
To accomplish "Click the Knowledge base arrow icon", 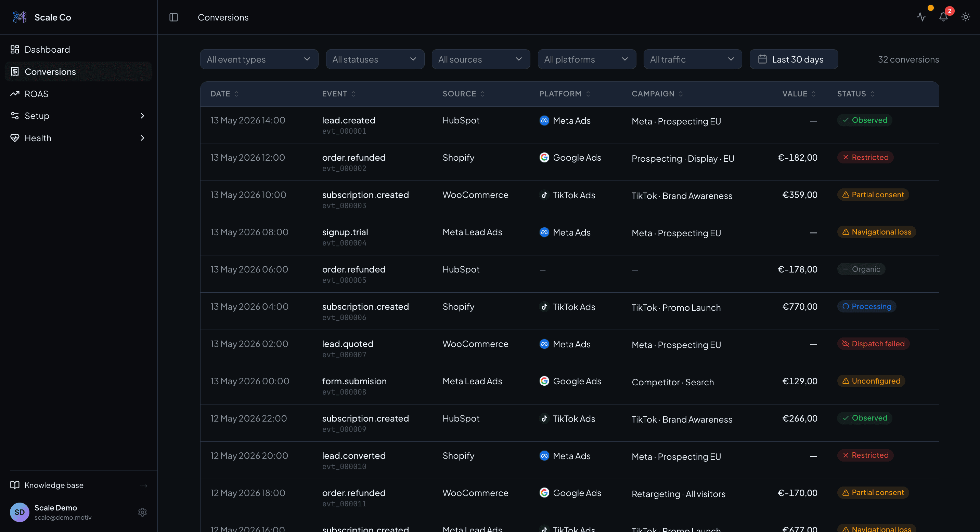I will [x=143, y=486].
